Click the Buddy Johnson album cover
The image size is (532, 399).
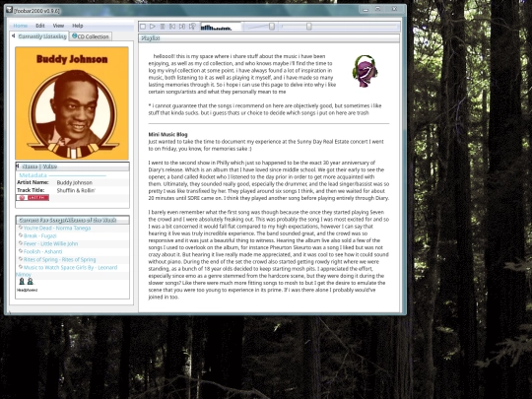tap(72, 103)
